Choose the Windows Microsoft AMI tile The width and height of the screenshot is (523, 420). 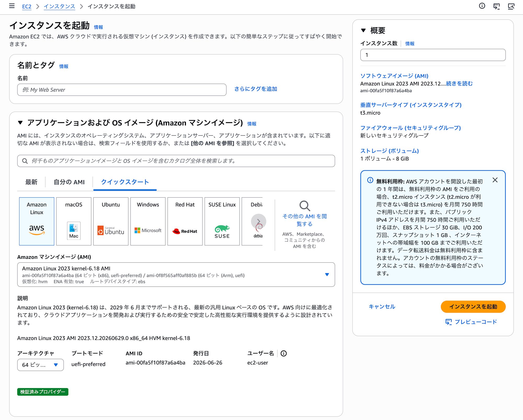pyautogui.click(x=148, y=221)
